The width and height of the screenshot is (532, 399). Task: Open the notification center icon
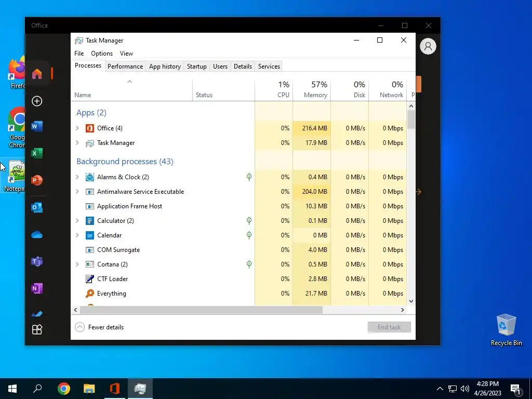point(516,389)
